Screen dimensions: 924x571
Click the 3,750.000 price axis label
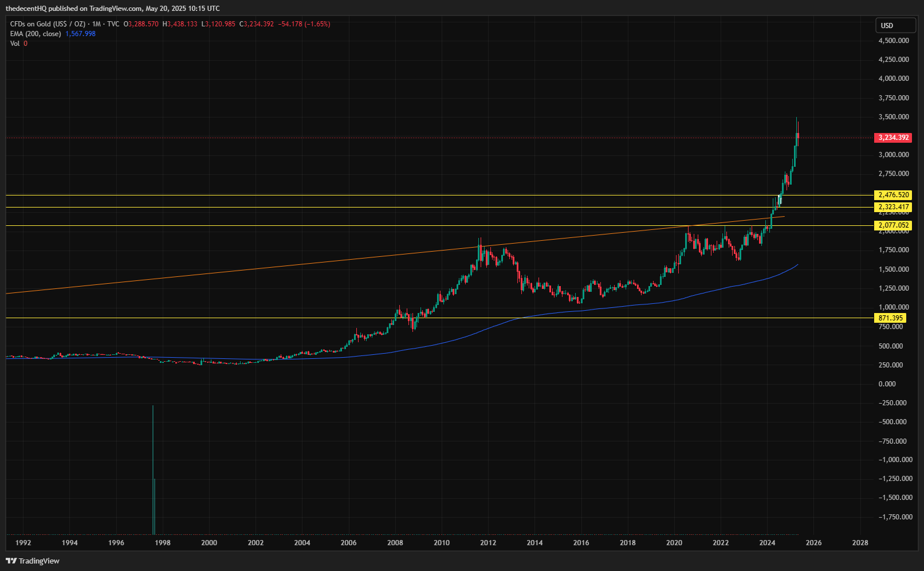coord(894,98)
